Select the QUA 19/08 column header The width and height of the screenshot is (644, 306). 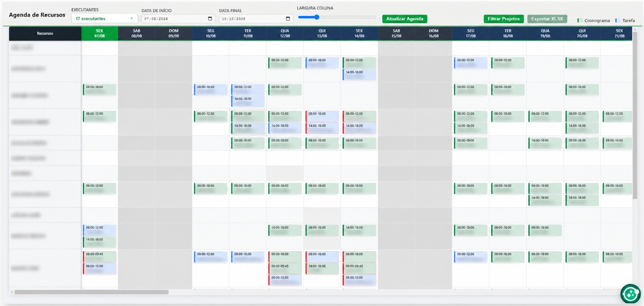coord(545,33)
